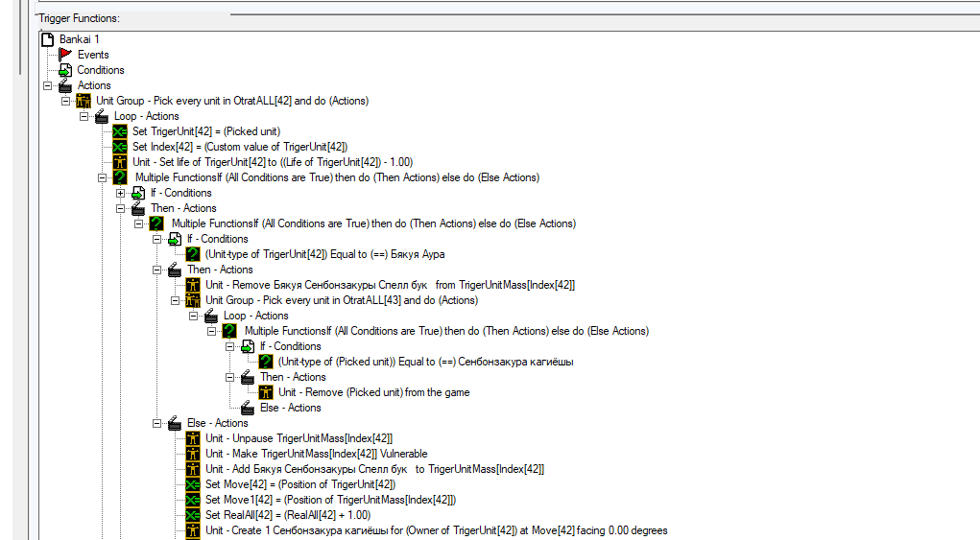Click question-mark icon of the first Multiple Functions If
Image resolution: width=980 pixels, height=540 pixels.
click(x=119, y=177)
